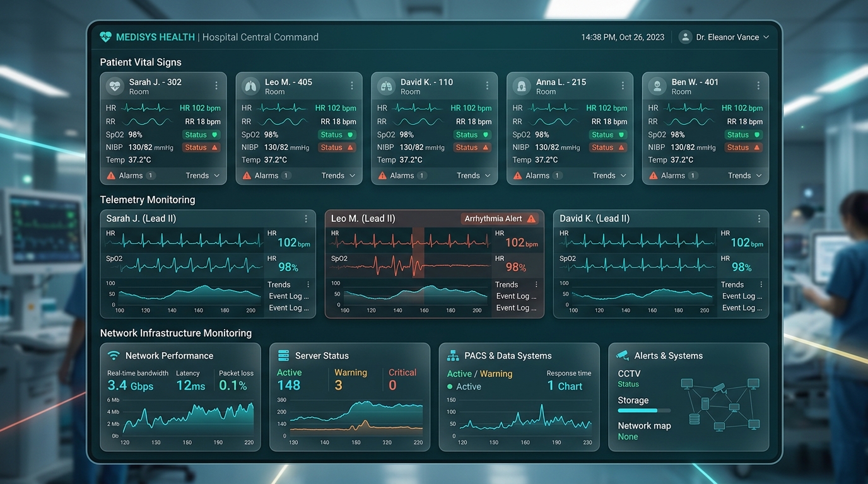This screenshot has height=484, width=868.
Task: Click the Storage usage progress bar
Action: [644, 410]
